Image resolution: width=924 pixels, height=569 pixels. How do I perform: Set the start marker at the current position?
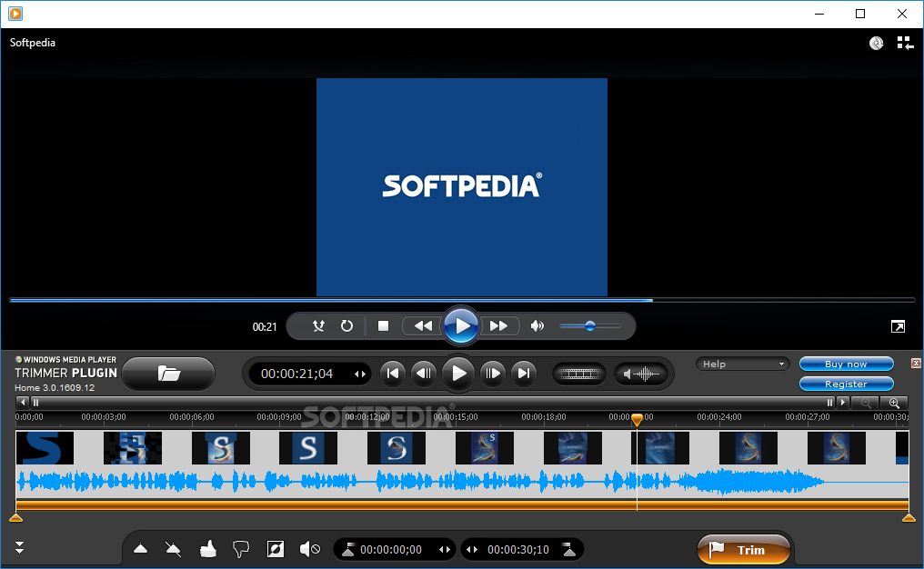347,550
